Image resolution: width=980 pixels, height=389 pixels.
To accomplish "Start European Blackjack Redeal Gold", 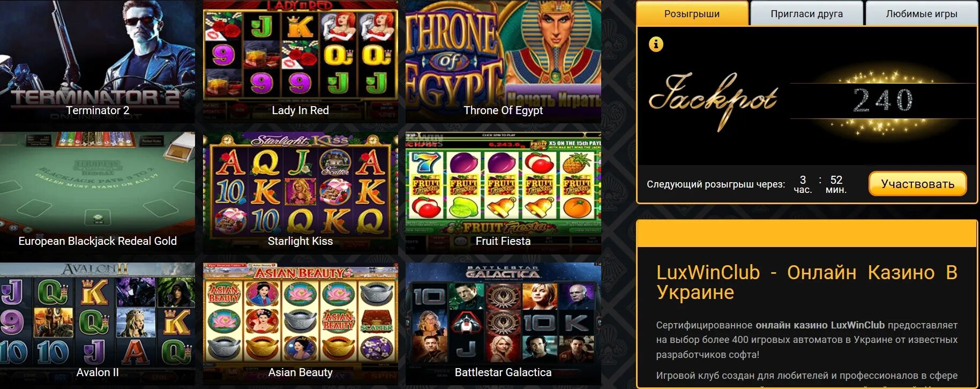I will pos(98,193).
